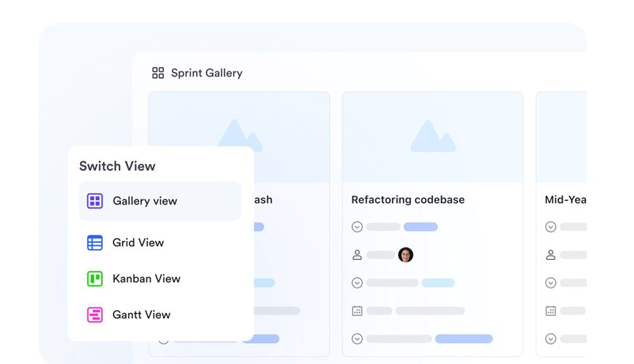Choose Grid View from Switch View
The height and width of the screenshot is (364, 634).
[x=138, y=242]
